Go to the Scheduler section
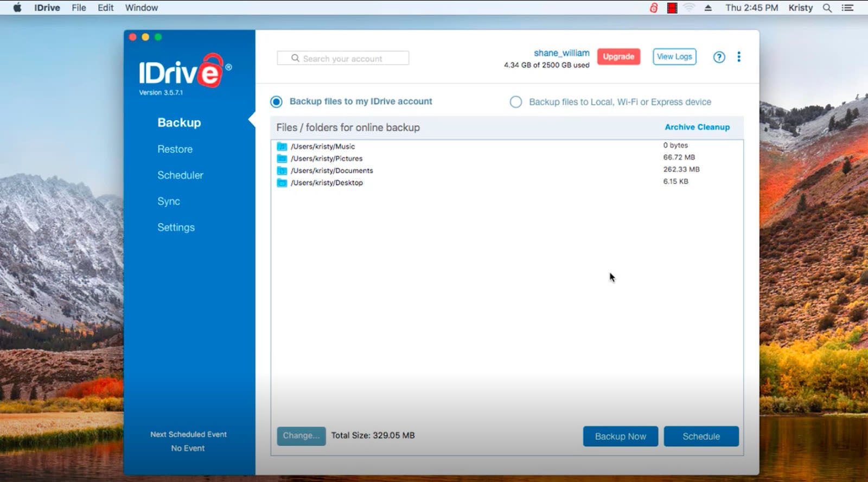The image size is (868, 482). click(180, 175)
